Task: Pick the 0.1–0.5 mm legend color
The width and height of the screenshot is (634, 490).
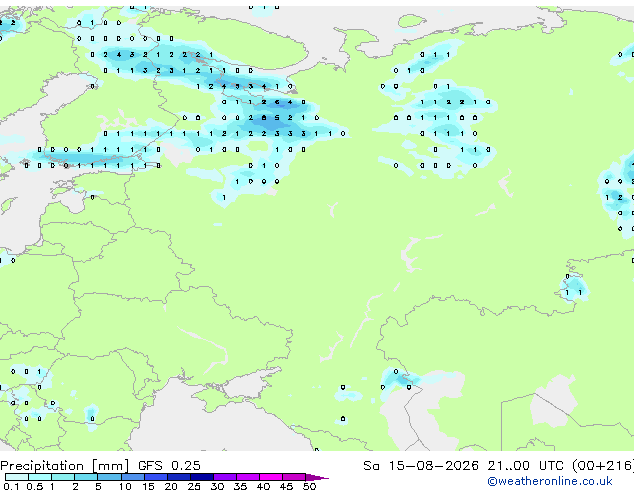Action: tap(17, 477)
